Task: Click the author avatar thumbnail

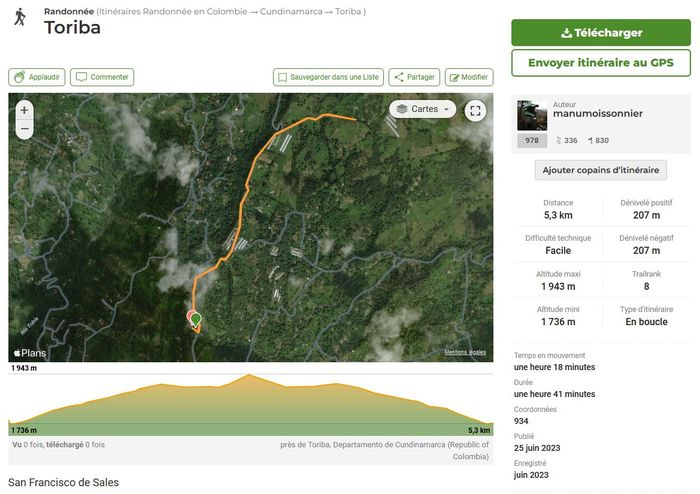Action: (531, 115)
